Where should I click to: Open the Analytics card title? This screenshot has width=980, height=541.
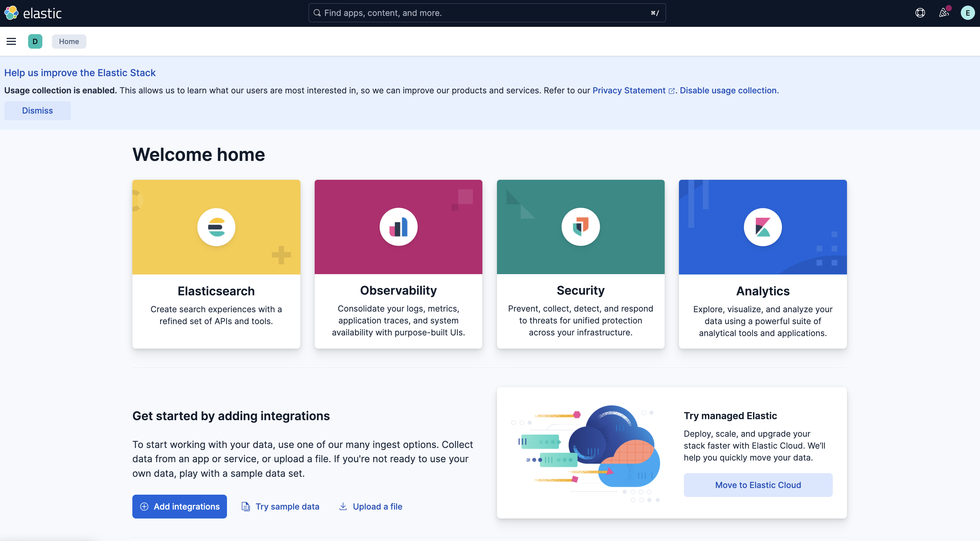pyautogui.click(x=763, y=291)
